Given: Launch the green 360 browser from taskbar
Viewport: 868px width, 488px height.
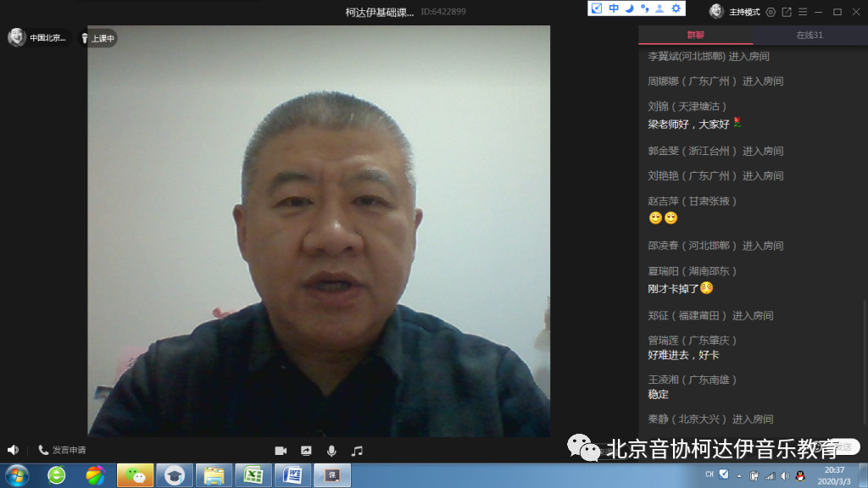Looking at the screenshot, I should point(57,476).
